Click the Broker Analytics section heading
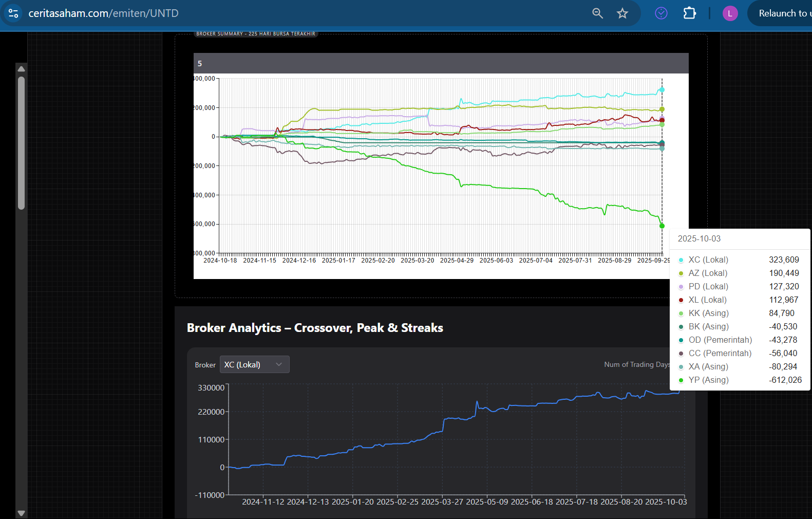Screen dimensions: 812x519 (315, 328)
